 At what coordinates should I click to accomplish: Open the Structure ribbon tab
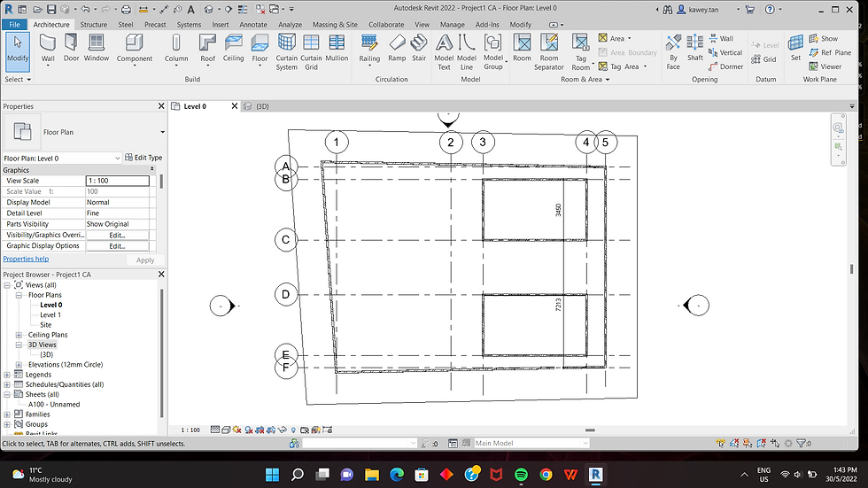click(x=94, y=24)
